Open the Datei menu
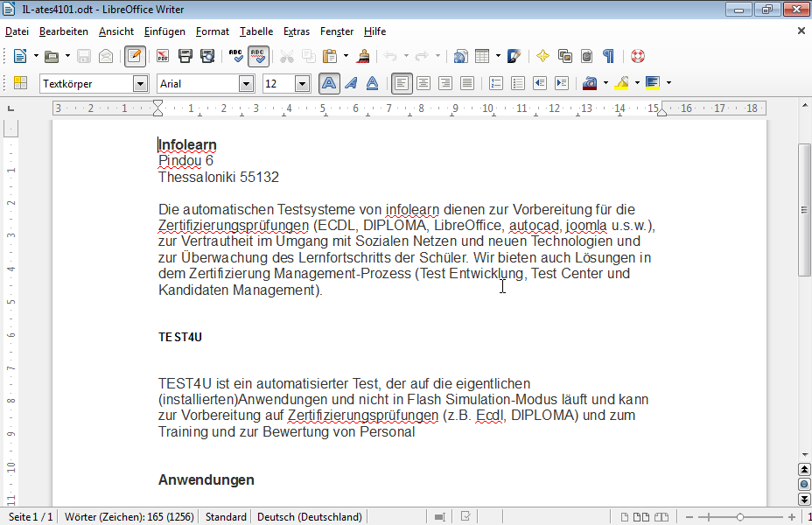The width and height of the screenshot is (812, 525). pos(17,31)
